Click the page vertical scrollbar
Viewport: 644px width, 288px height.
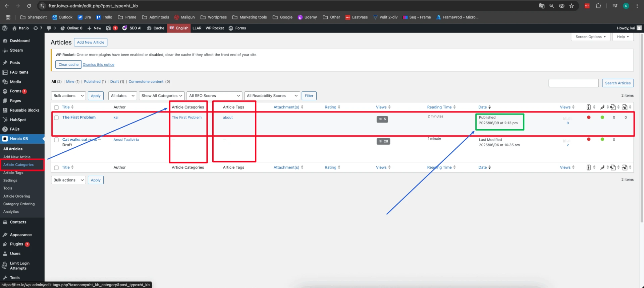click(642, 127)
